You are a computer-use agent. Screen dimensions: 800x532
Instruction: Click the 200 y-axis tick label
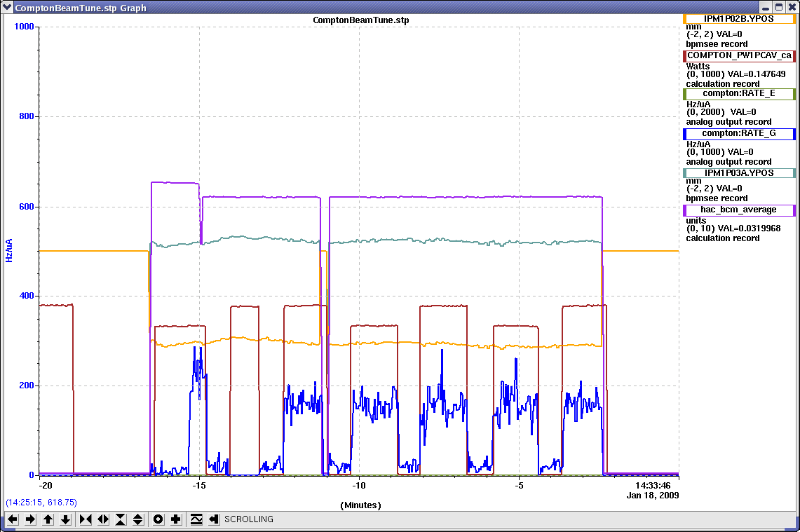pyautogui.click(x=27, y=386)
